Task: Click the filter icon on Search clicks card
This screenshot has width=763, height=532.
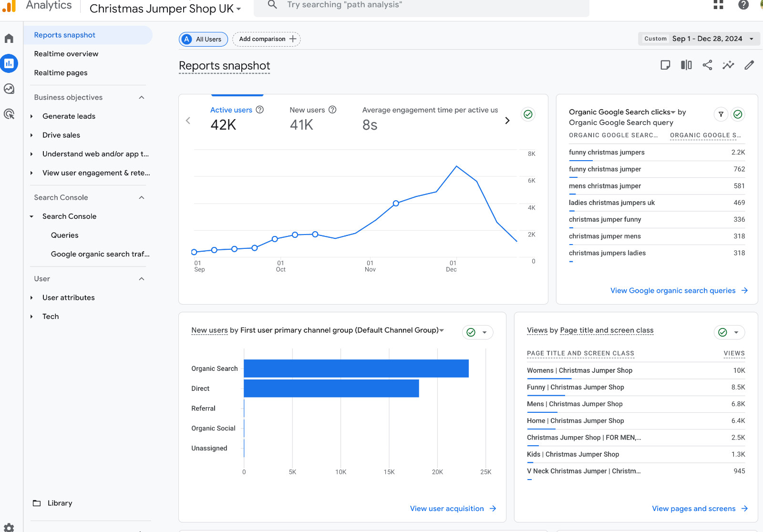Action: click(x=721, y=114)
